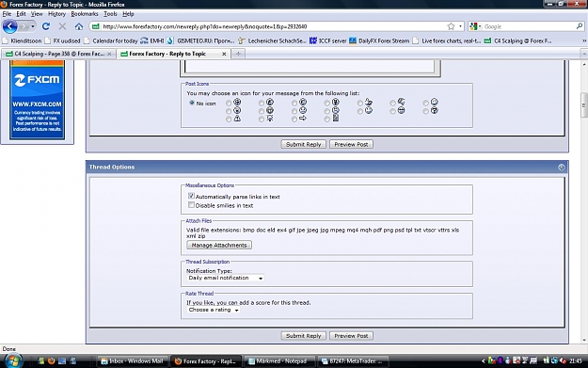Select radio beside the document post icon
The image size is (588, 368).
pyautogui.click(x=327, y=119)
